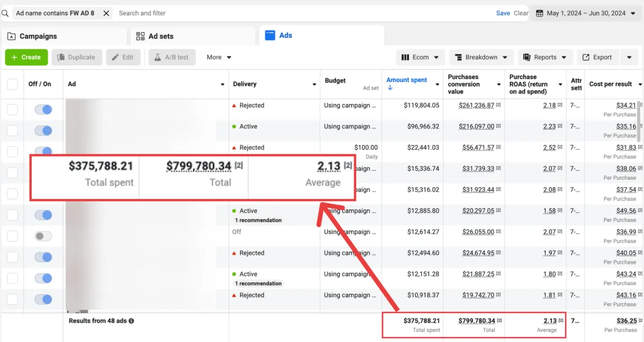Open the Cost per result column menu

point(639,84)
